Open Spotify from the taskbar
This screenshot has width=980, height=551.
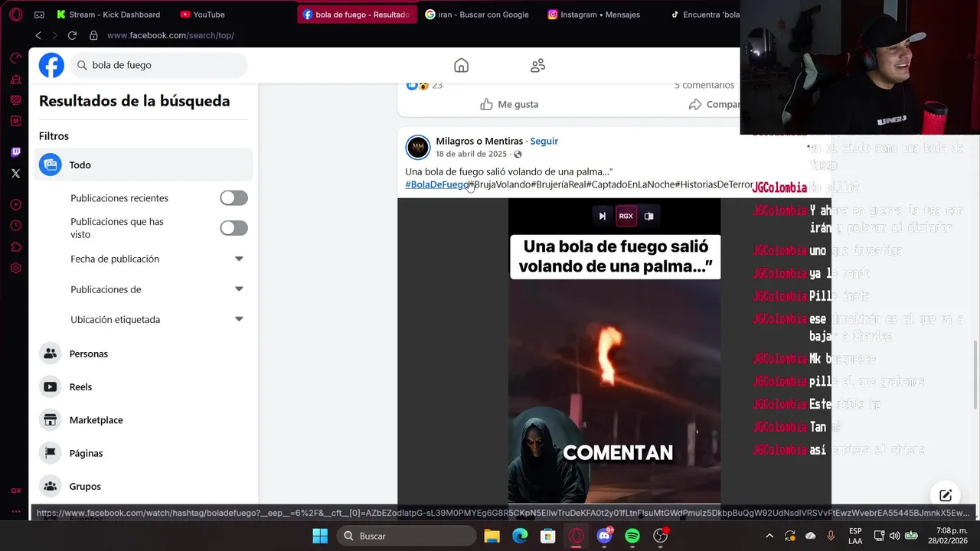coord(632,536)
